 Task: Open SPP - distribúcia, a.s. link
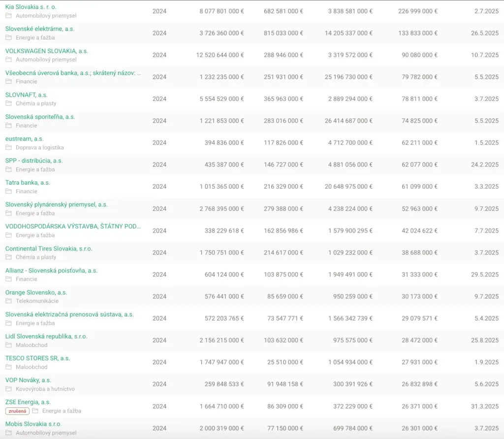(x=34, y=161)
